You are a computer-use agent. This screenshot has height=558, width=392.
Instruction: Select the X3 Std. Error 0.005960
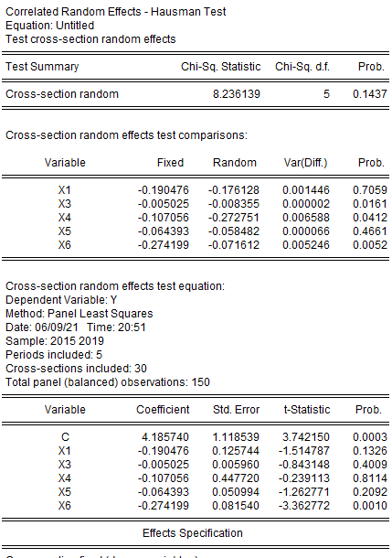(x=236, y=465)
